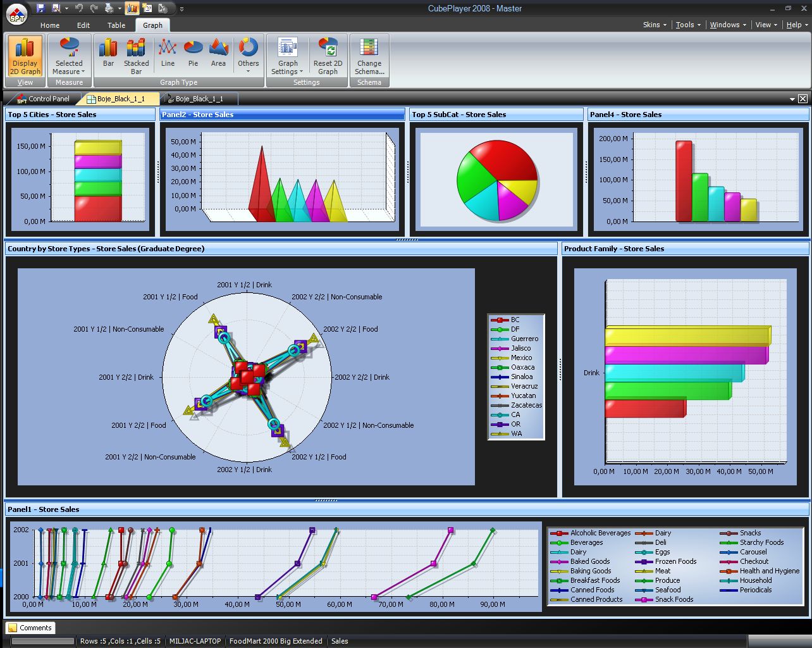Open the Help dropdown menu
This screenshot has height=648, width=812.
(796, 25)
